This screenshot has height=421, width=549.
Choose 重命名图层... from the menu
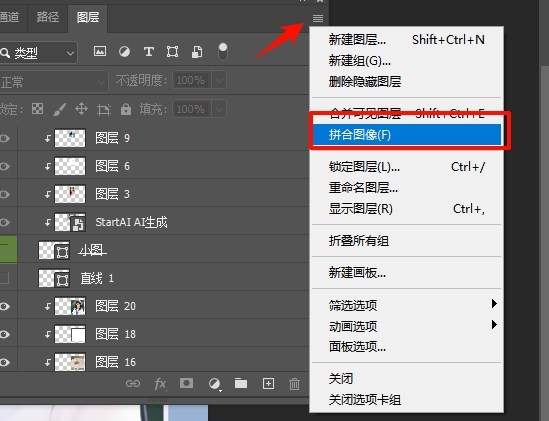[x=406, y=188]
